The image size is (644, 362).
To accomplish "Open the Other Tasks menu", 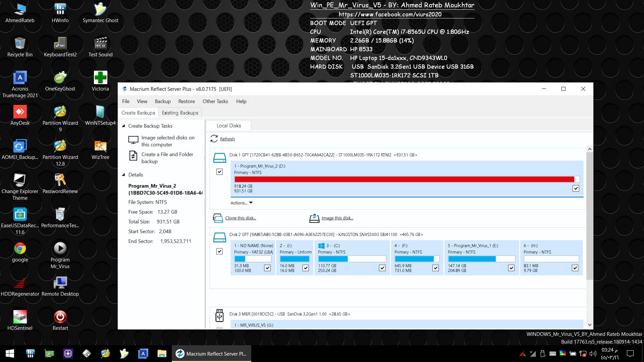I will pos(215,101).
